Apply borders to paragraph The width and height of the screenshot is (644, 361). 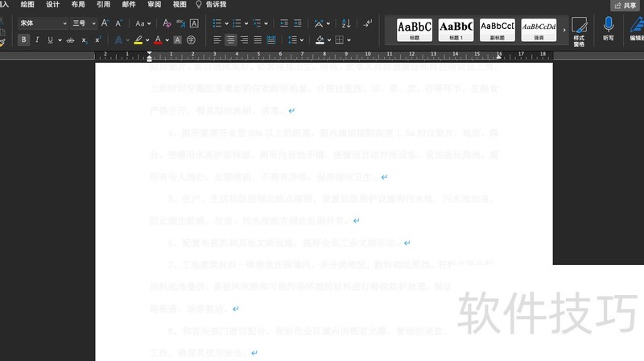point(339,39)
